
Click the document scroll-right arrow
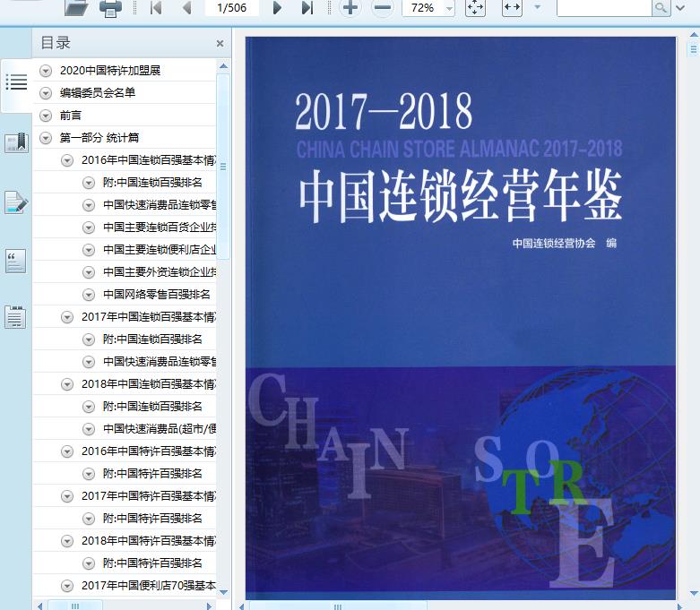click(682, 606)
